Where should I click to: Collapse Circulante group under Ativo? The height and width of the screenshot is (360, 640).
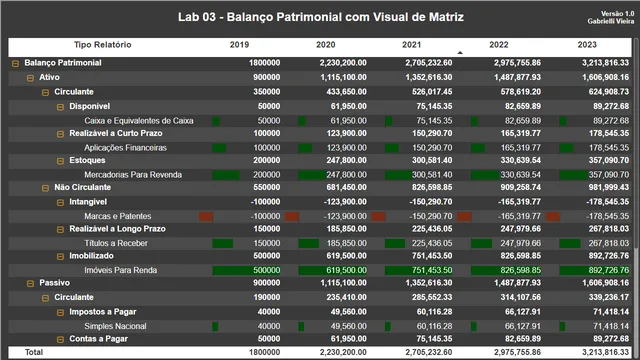tap(45, 93)
